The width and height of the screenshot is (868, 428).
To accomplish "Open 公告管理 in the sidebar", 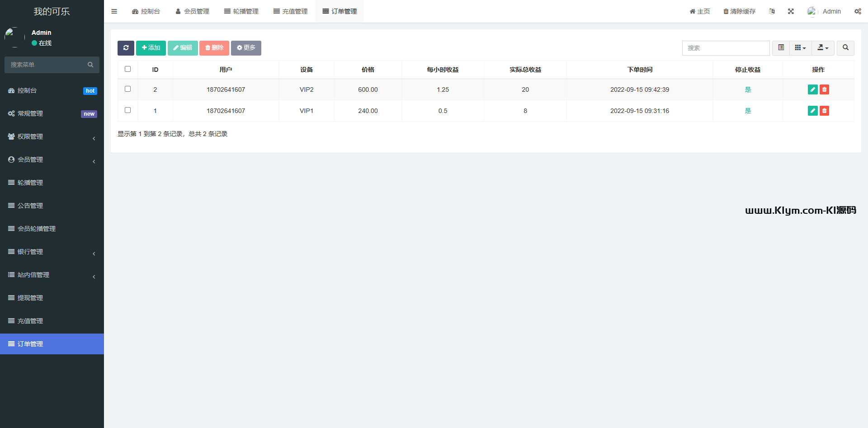I will (x=52, y=206).
